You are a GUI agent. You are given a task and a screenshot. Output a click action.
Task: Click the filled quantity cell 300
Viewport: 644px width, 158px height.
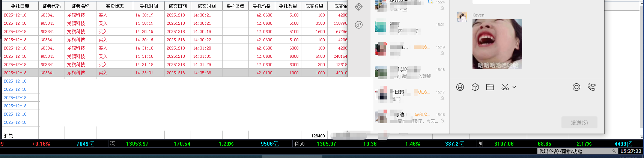(x=314, y=65)
